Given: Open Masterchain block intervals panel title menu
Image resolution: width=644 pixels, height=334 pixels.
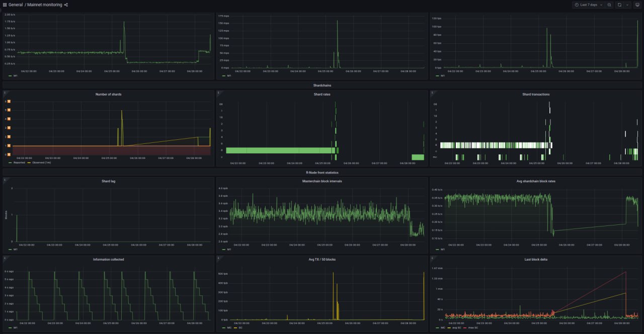Looking at the screenshot, I should (x=321, y=181).
